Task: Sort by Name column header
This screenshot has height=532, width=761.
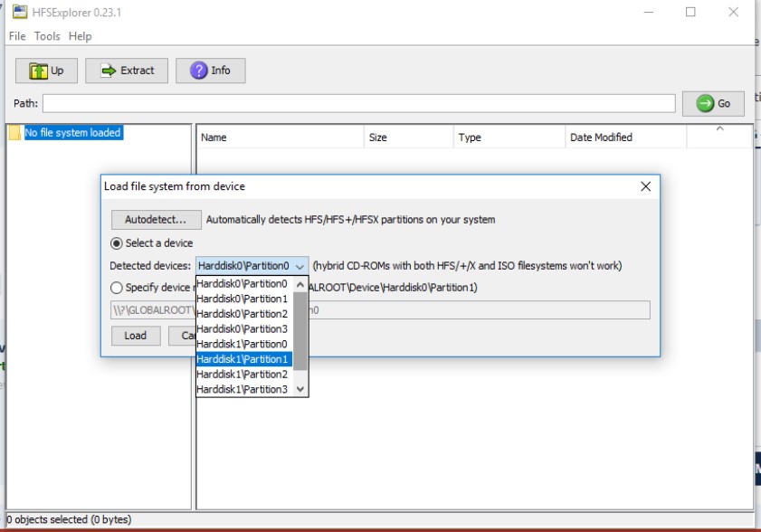Action: pos(280,138)
